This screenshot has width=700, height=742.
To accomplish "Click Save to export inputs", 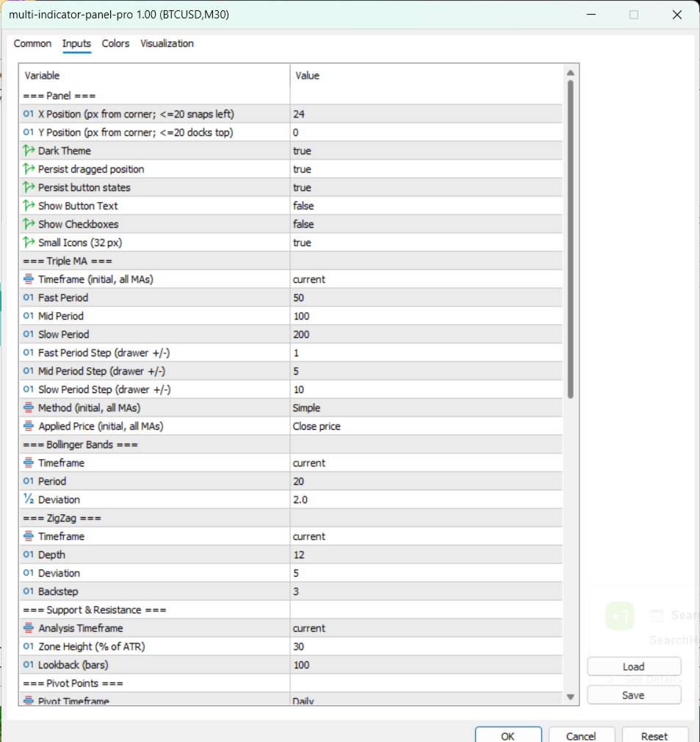I will coord(634,695).
